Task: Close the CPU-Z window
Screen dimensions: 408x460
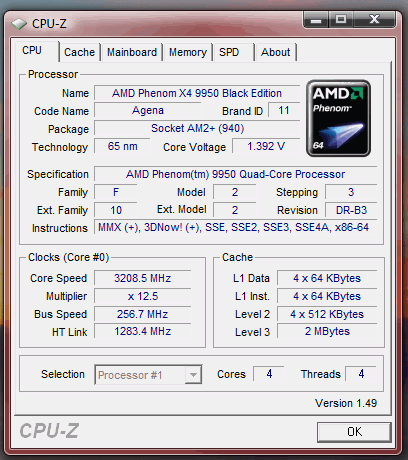Action: tap(374, 20)
